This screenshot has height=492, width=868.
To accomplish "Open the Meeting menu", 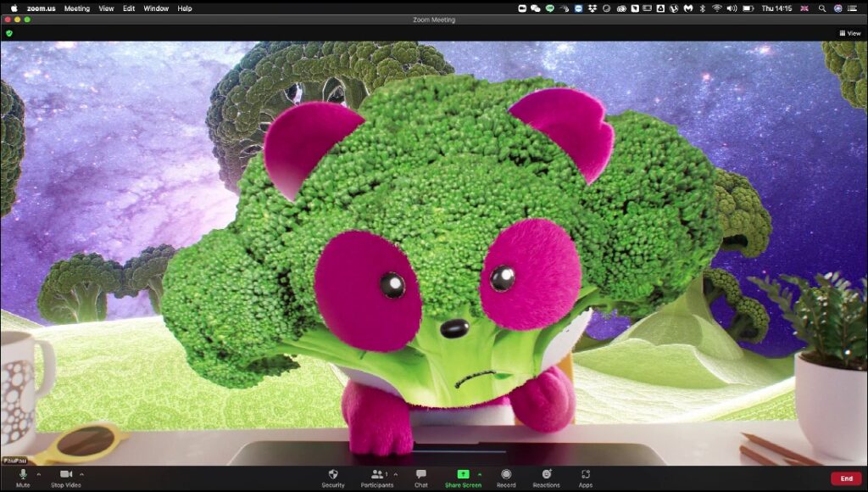I will pyautogui.click(x=77, y=8).
